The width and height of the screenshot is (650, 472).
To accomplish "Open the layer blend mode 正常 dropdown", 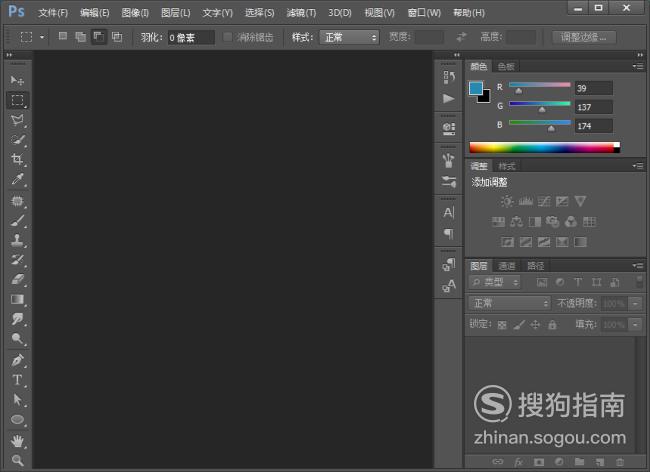I will point(509,303).
